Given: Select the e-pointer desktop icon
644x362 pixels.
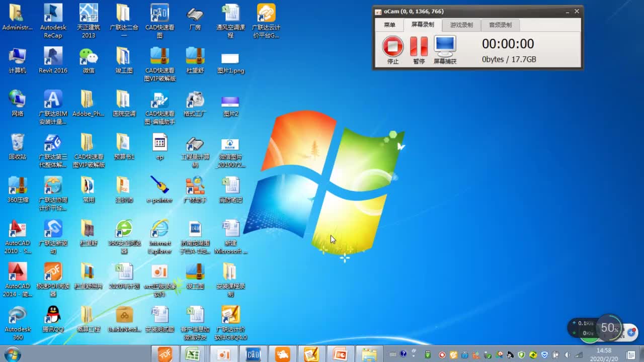Looking at the screenshot, I should pos(159,190).
